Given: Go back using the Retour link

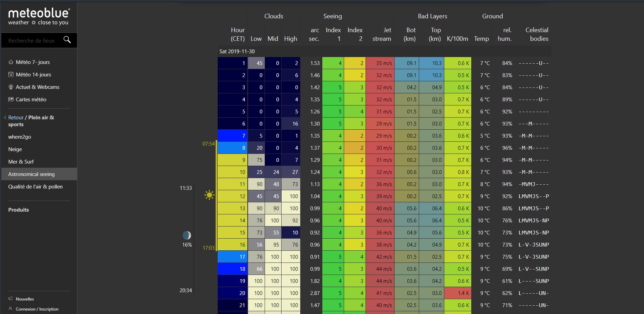Looking at the screenshot, I should click(x=16, y=118).
